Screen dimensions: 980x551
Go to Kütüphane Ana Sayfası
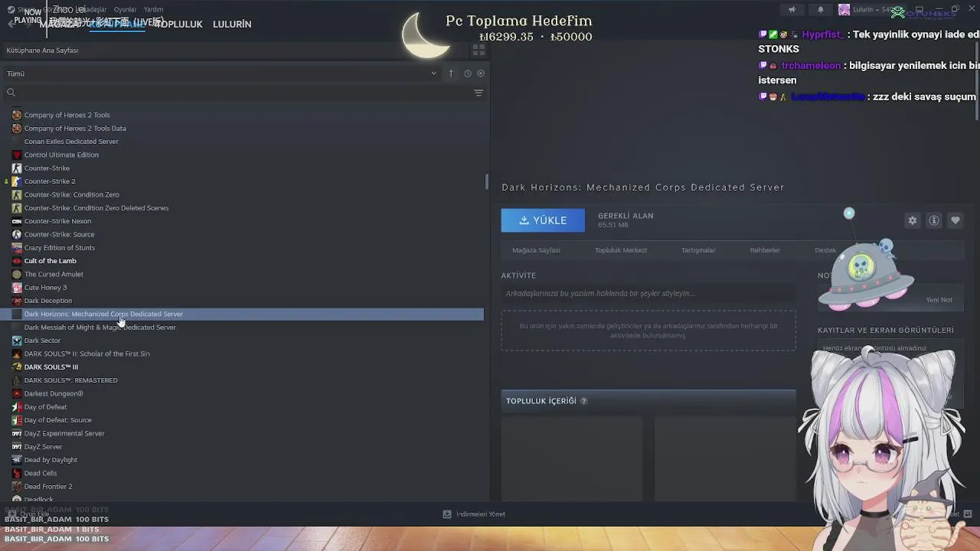42,51
